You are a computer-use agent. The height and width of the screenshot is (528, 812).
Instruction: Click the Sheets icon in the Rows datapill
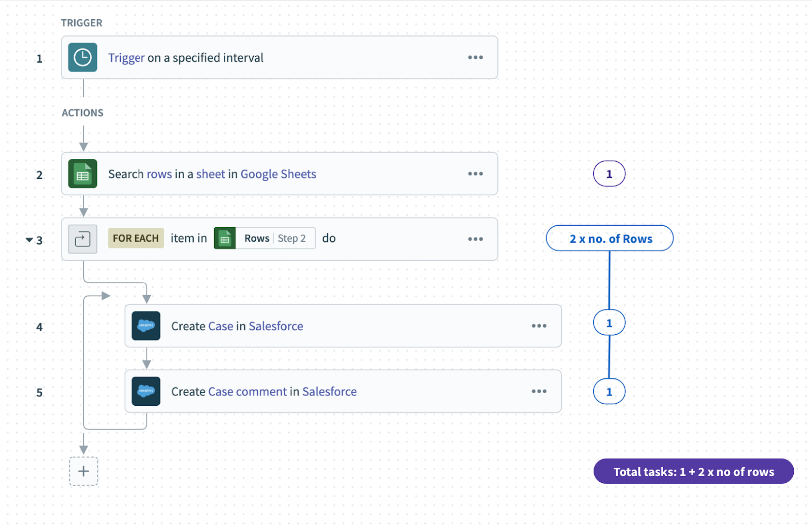tap(225, 238)
